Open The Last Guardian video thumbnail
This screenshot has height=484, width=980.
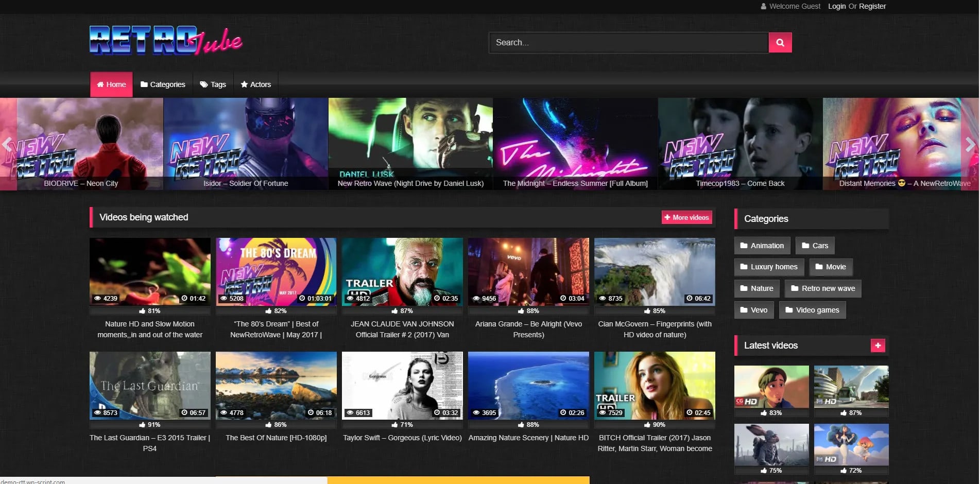point(150,386)
